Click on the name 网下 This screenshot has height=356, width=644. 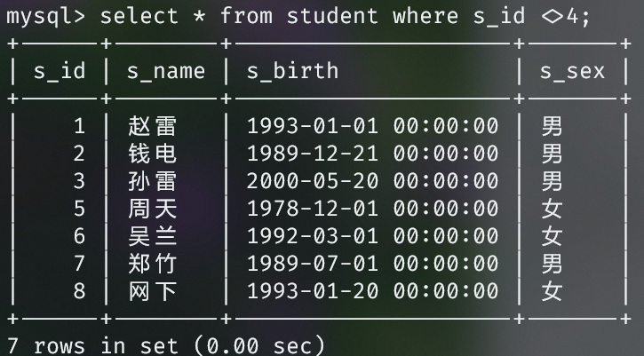click(153, 290)
